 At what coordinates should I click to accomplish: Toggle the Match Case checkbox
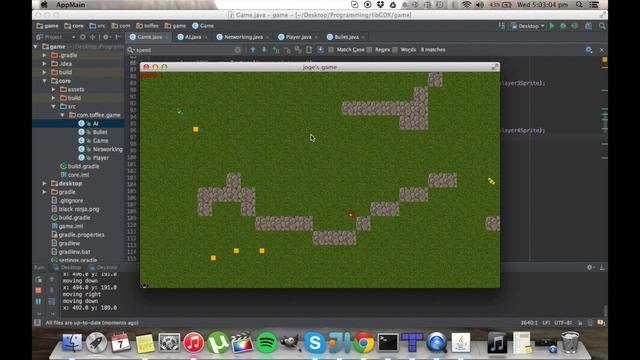click(331, 50)
